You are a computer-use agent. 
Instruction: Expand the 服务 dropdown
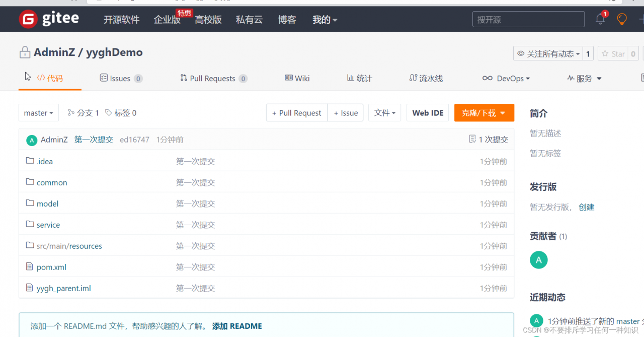pyautogui.click(x=584, y=79)
